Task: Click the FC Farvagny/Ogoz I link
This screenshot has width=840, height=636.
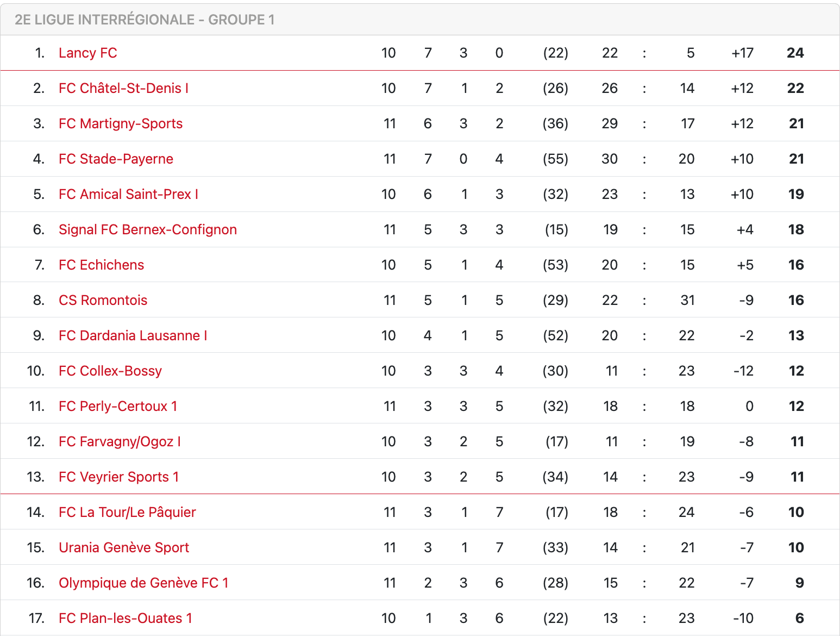Action: tap(120, 441)
